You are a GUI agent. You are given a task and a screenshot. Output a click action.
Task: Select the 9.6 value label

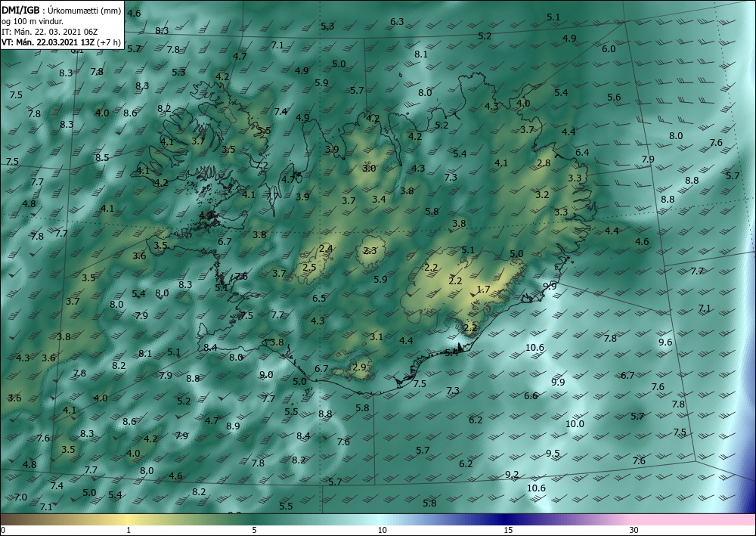[x=665, y=342]
